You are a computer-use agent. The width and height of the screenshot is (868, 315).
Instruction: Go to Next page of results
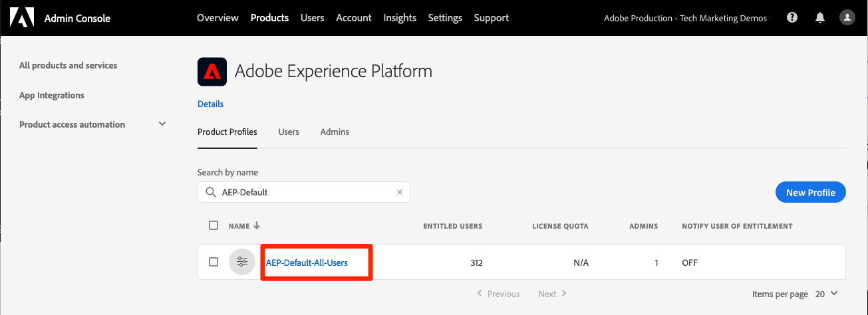[x=553, y=293]
